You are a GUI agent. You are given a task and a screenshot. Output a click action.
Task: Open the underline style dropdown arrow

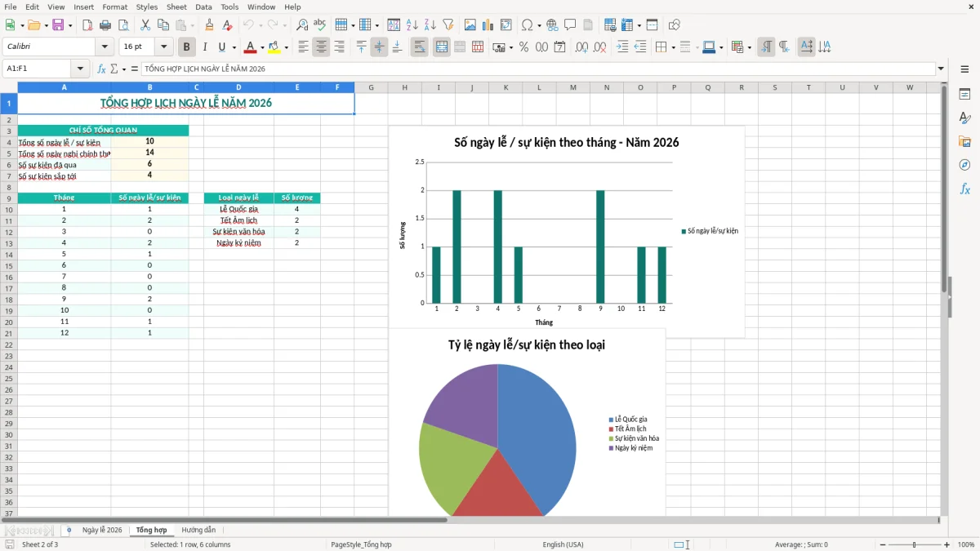pos(234,47)
